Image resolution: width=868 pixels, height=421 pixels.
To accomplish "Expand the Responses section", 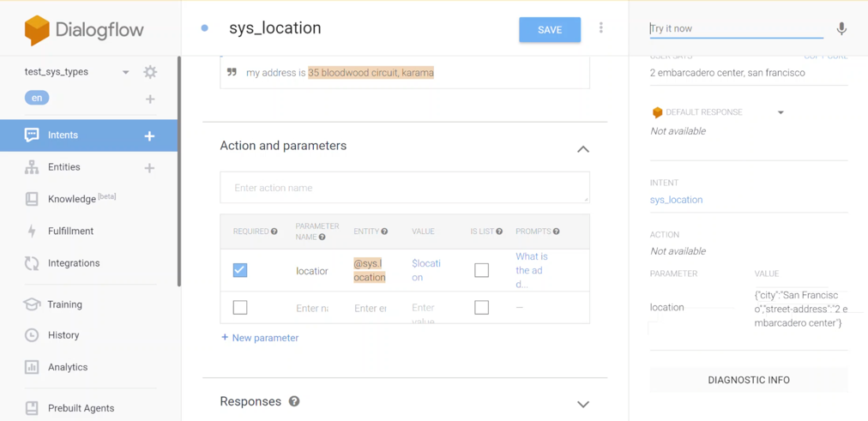I will click(x=583, y=404).
